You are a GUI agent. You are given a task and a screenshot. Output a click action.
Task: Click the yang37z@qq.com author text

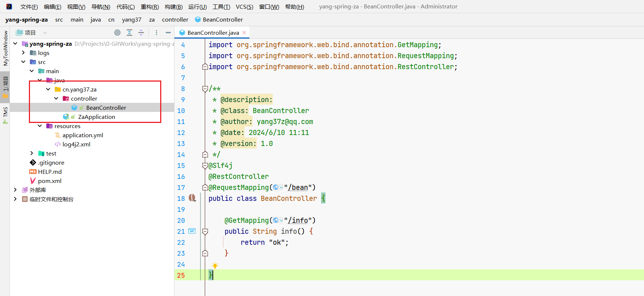pos(285,121)
